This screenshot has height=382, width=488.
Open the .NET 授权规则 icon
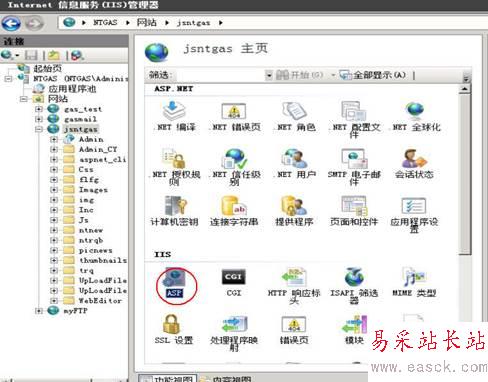tap(174, 159)
